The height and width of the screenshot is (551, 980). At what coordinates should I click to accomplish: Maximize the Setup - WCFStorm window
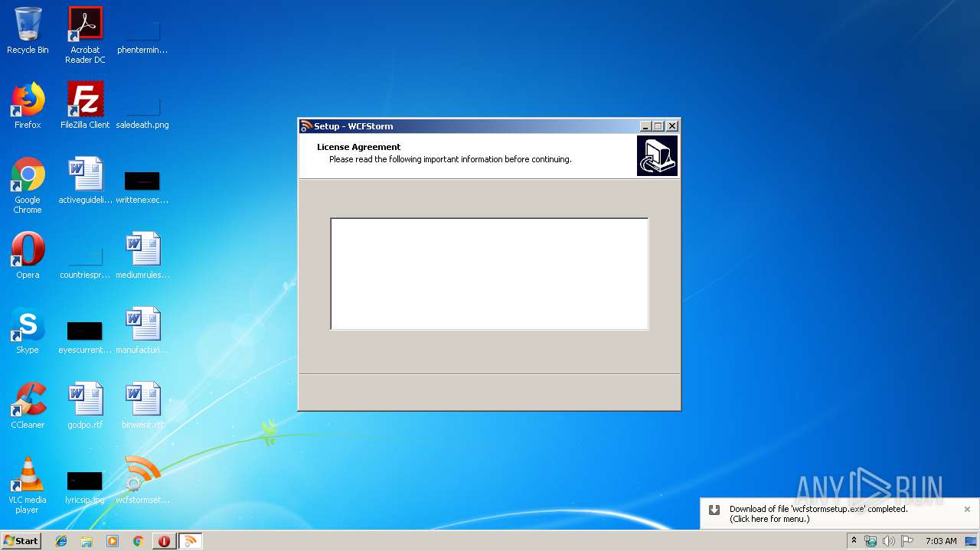pyautogui.click(x=658, y=126)
